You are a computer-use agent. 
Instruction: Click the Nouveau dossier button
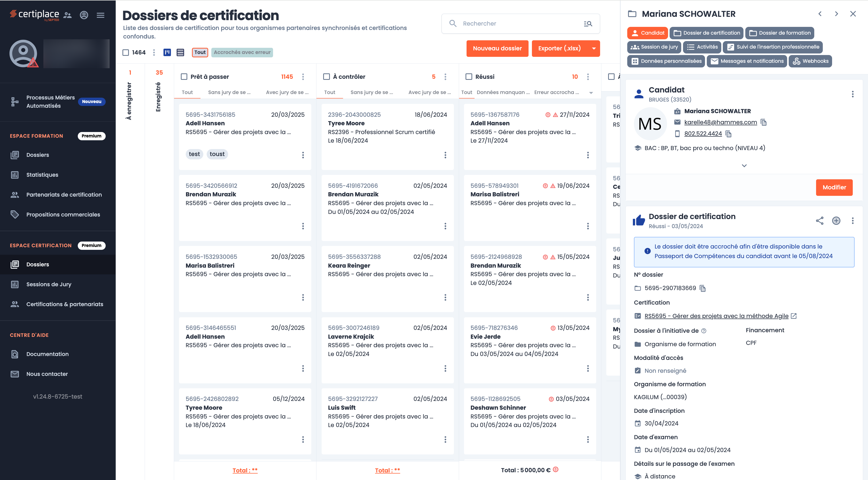tap(497, 48)
